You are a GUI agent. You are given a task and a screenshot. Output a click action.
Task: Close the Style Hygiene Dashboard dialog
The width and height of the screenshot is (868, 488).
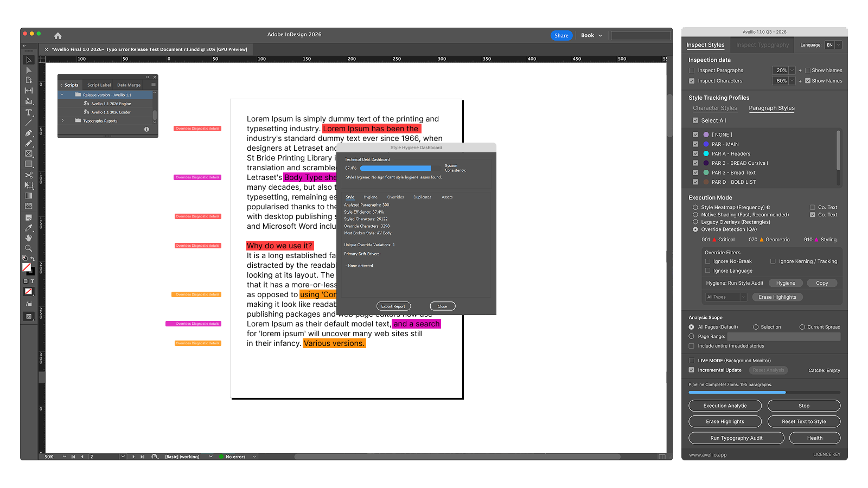(x=442, y=306)
